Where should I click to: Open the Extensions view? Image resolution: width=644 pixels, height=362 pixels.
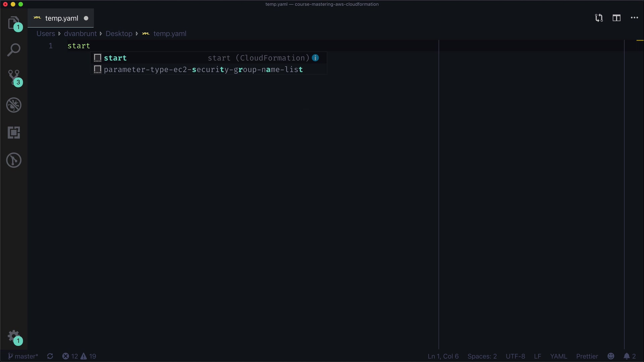(x=13, y=133)
